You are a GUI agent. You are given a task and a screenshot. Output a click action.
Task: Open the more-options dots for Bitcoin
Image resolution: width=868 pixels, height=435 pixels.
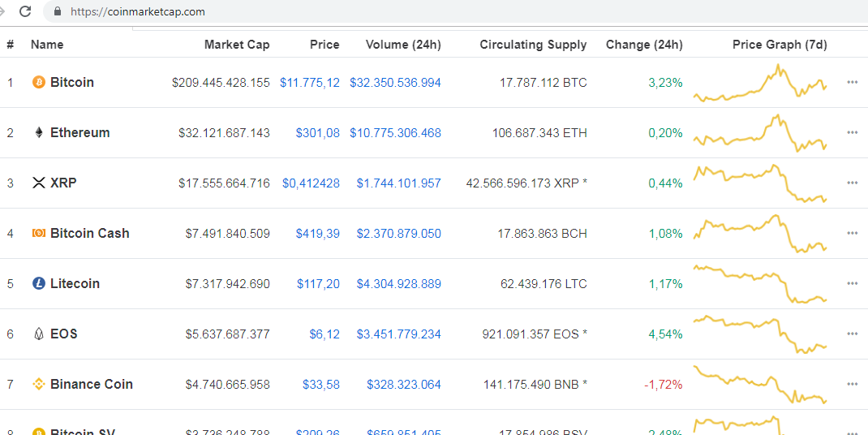852,83
